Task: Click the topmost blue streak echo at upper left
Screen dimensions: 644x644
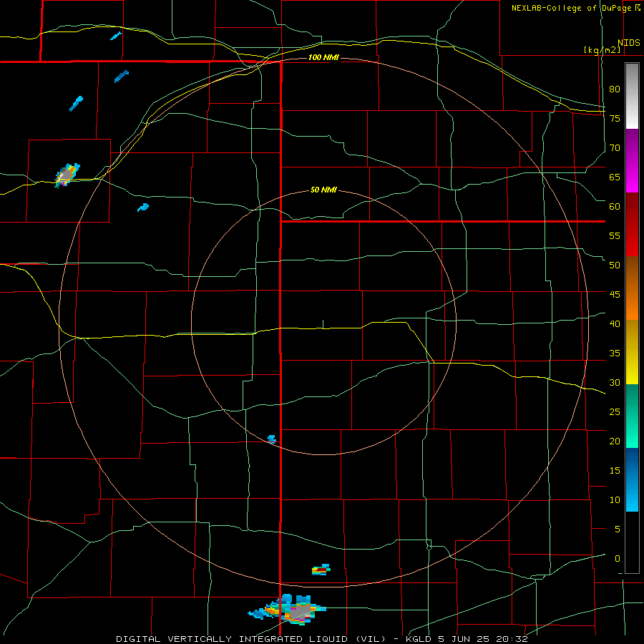Action: [116, 36]
